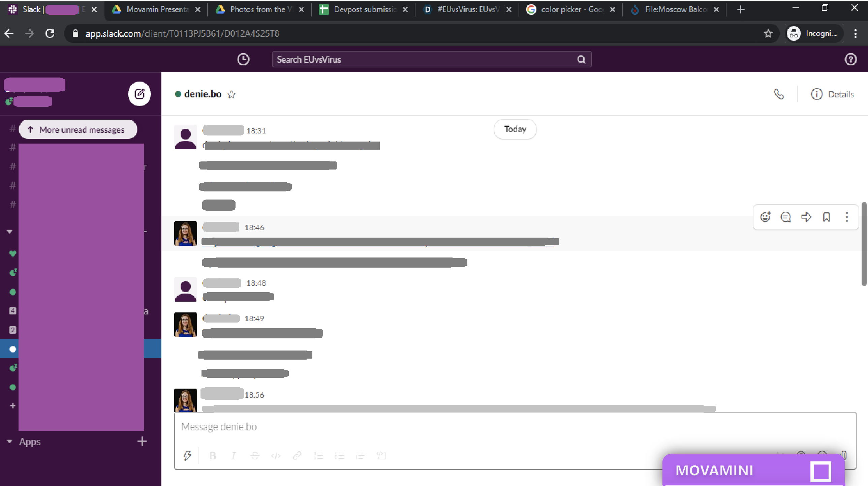Bookmark the hovered message
Image resolution: width=868 pixels, height=486 pixels.
click(x=826, y=217)
